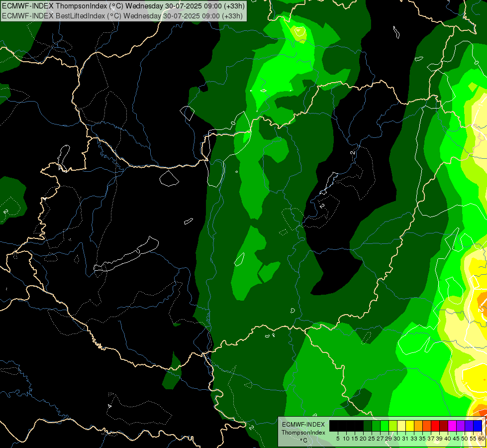Image resolution: width=487 pixels, height=448 pixels.
Task: Click the legend tick value '60'
Action: [x=482, y=439]
